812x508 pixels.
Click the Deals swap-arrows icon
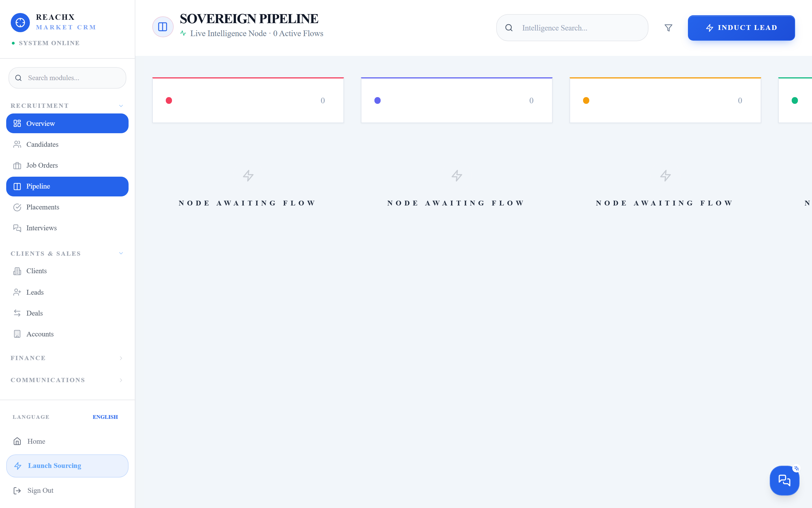tap(17, 313)
